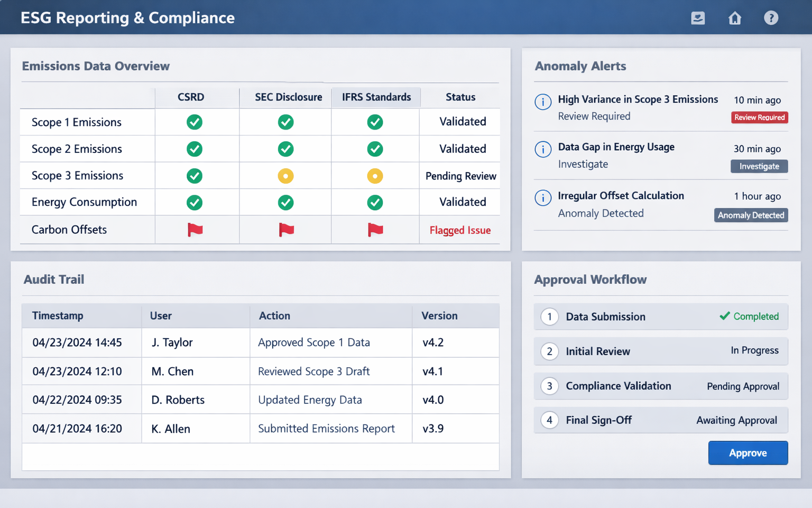This screenshot has width=812, height=508.
Task: Click the red flag icon under CSRD for Carbon Offsets
Action: click(196, 230)
